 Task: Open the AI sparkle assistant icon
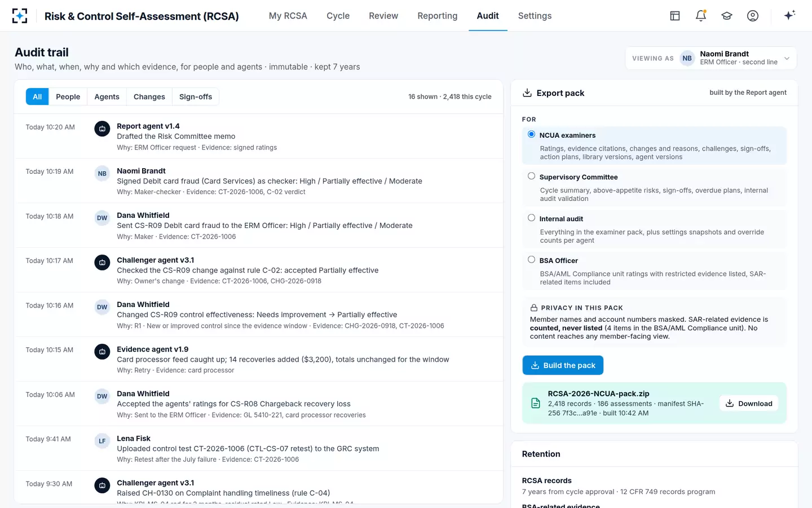coord(789,15)
